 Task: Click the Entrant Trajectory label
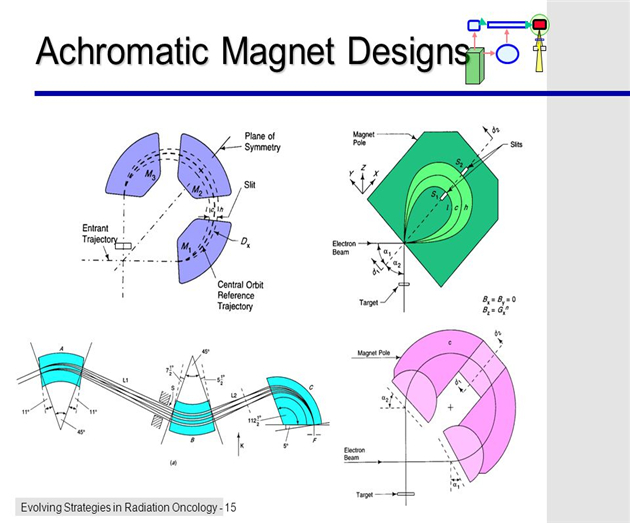click(101, 233)
